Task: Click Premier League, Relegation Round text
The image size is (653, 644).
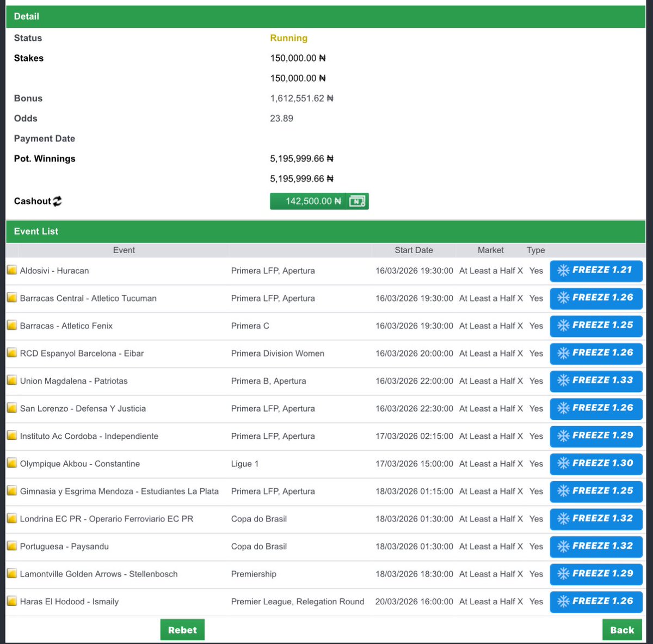Action: click(x=298, y=602)
